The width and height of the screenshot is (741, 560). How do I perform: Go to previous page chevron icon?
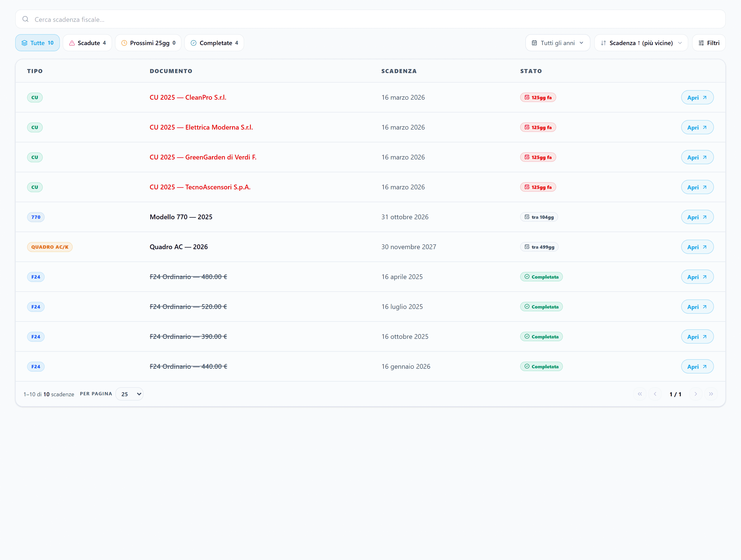[x=655, y=394]
